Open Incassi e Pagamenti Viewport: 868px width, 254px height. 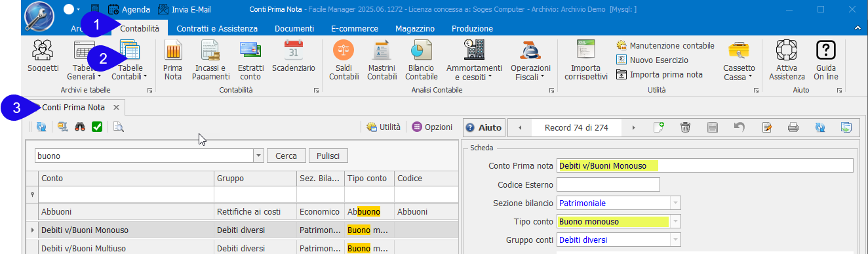(x=211, y=59)
